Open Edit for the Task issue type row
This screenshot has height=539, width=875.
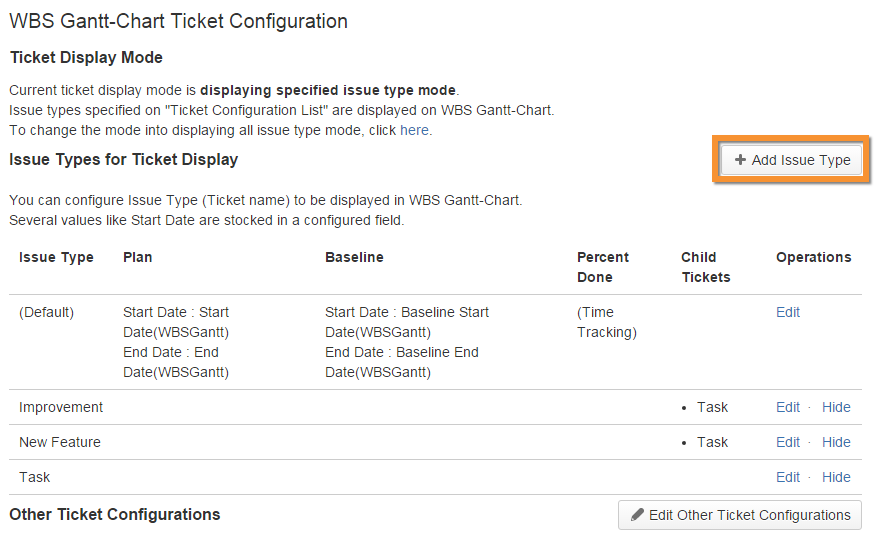coord(788,477)
